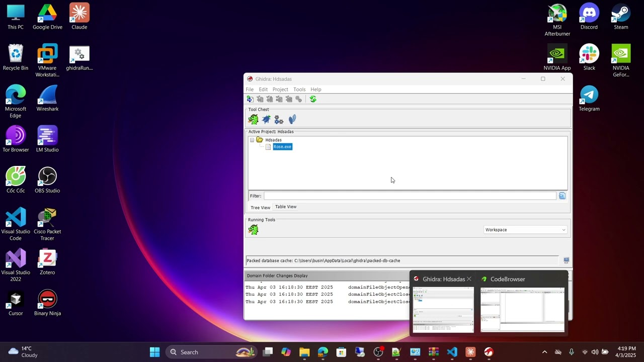This screenshot has height=362, width=644.
Task: Open VMware Workstation desktop icon
Action: (47, 61)
